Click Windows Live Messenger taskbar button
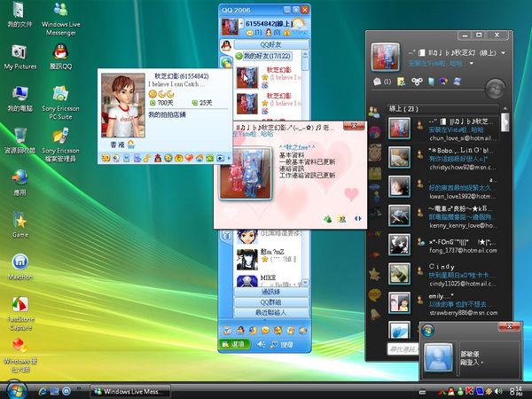This screenshot has width=532, height=399. pos(130,391)
